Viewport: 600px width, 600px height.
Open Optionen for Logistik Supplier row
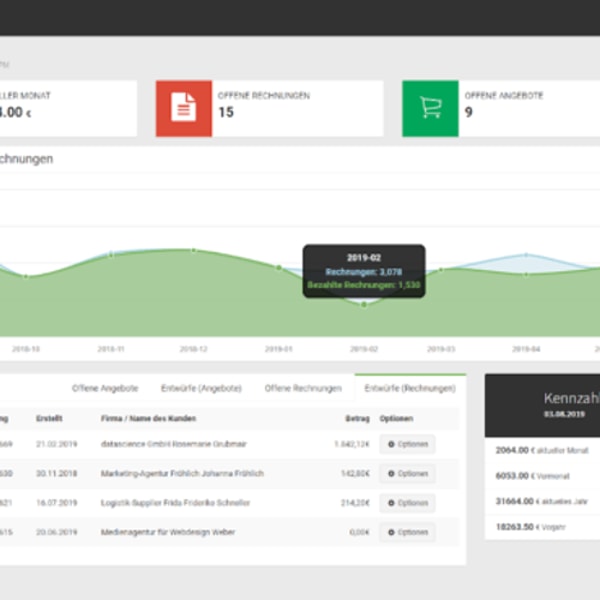[x=408, y=503]
